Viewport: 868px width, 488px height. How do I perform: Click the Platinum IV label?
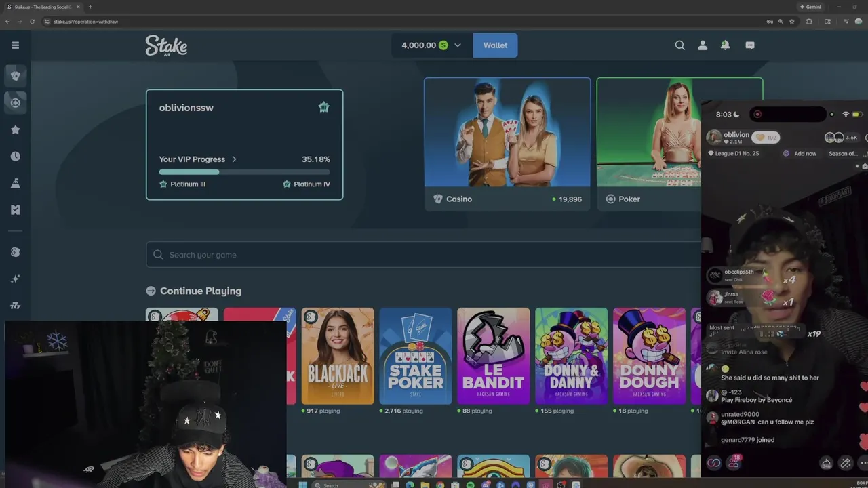click(x=312, y=184)
